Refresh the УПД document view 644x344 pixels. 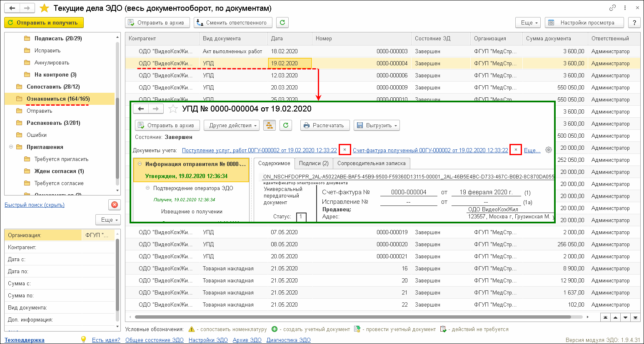pyautogui.click(x=286, y=125)
